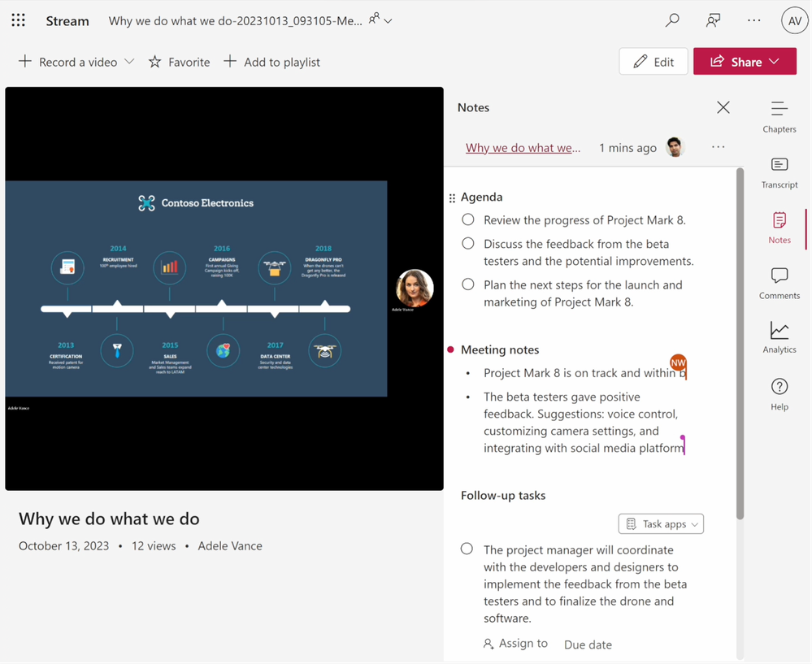Open notes more options ellipsis
812x664 pixels.
(x=718, y=147)
